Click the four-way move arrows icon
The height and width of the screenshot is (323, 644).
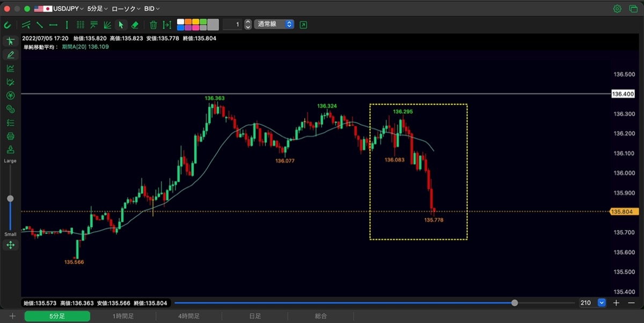pos(10,245)
